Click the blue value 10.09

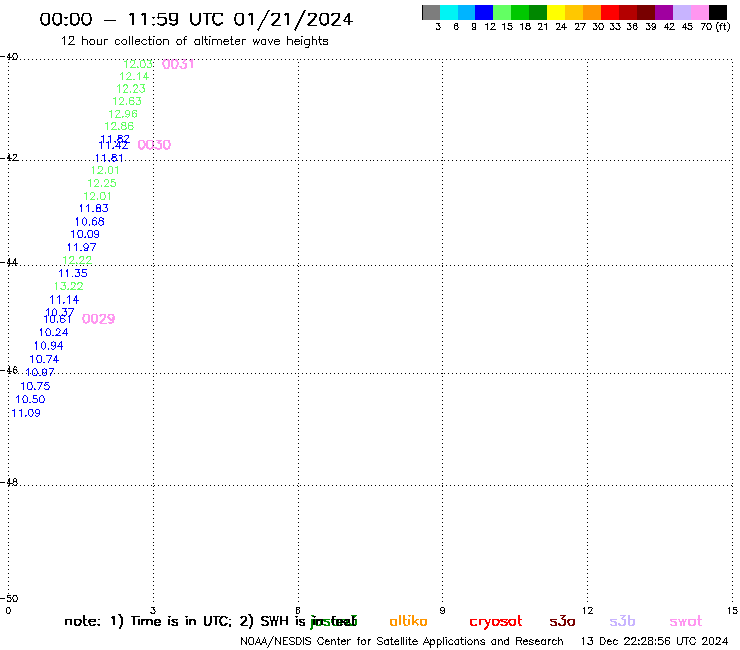coord(85,234)
